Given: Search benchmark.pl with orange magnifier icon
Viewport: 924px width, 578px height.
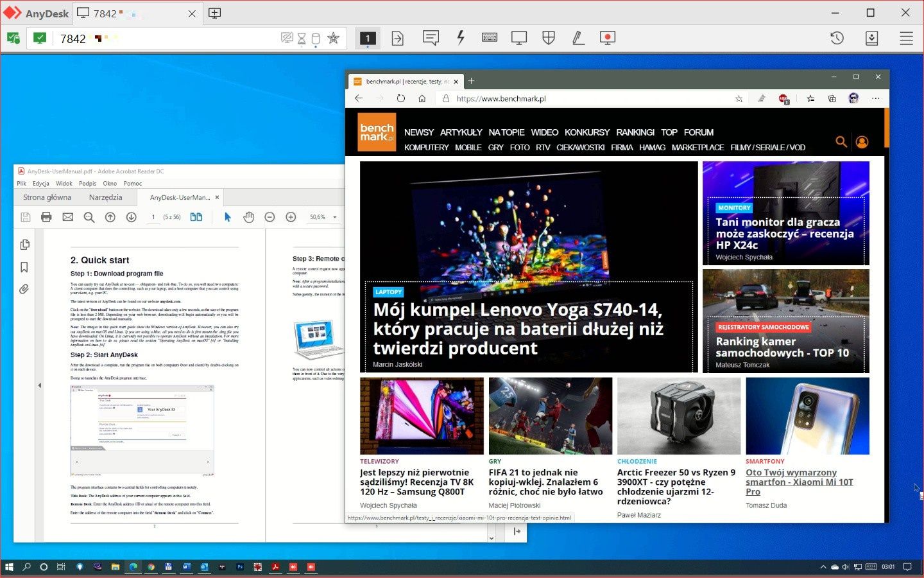Looking at the screenshot, I should click(x=841, y=142).
